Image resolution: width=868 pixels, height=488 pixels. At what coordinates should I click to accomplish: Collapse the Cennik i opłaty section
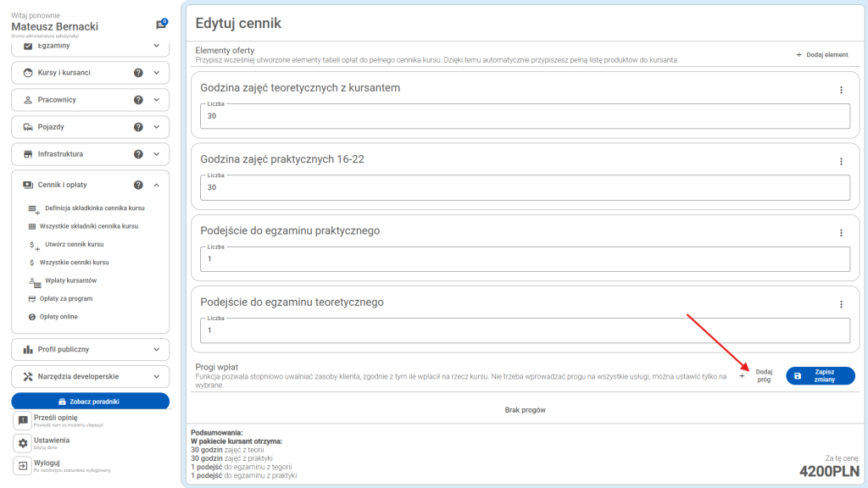pyautogui.click(x=156, y=185)
